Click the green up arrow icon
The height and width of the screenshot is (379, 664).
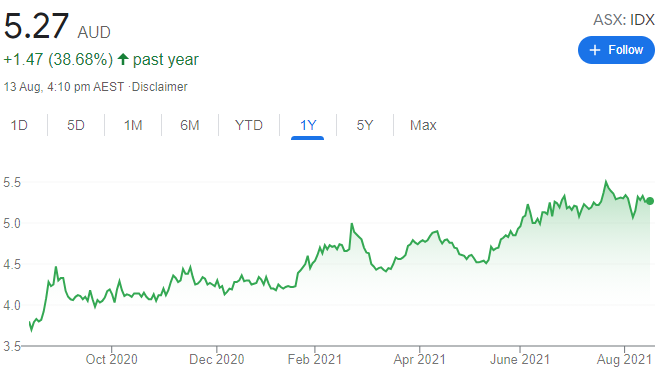pyautogui.click(x=123, y=59)
